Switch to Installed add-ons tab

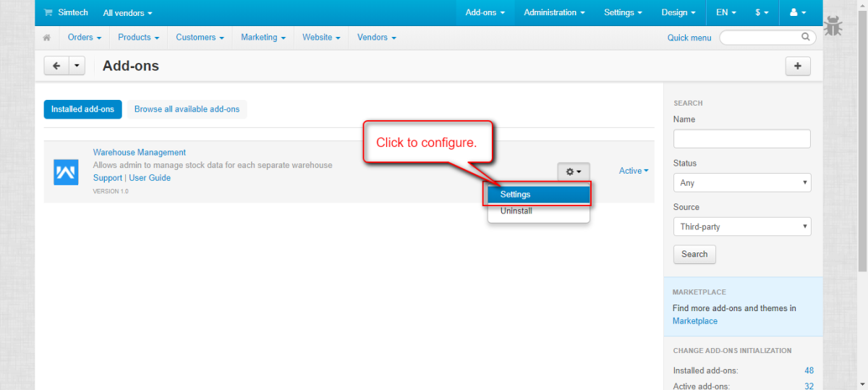tap(82, 109)
